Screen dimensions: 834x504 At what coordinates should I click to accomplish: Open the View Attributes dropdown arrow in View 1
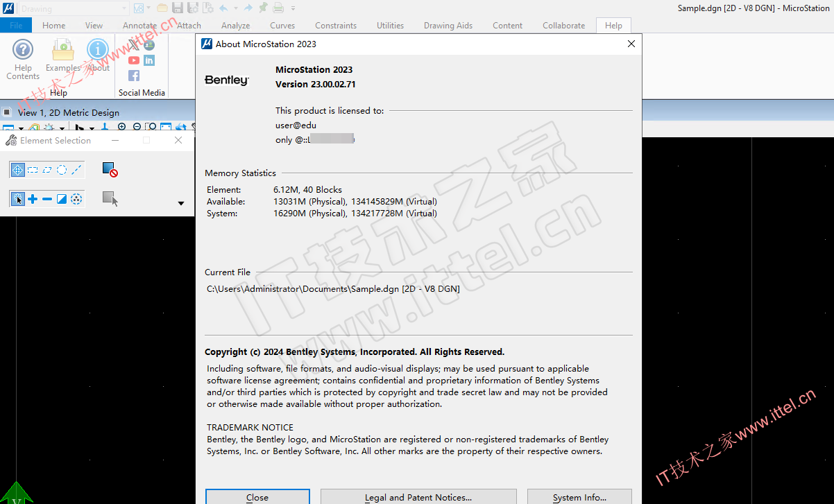[x=21, y=129]
